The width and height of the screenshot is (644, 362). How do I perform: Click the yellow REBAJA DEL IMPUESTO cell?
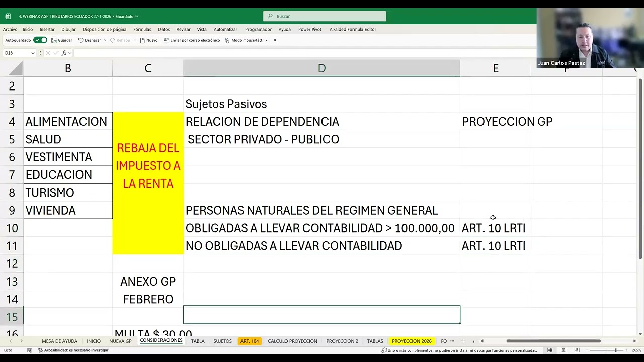pos(148,183)
